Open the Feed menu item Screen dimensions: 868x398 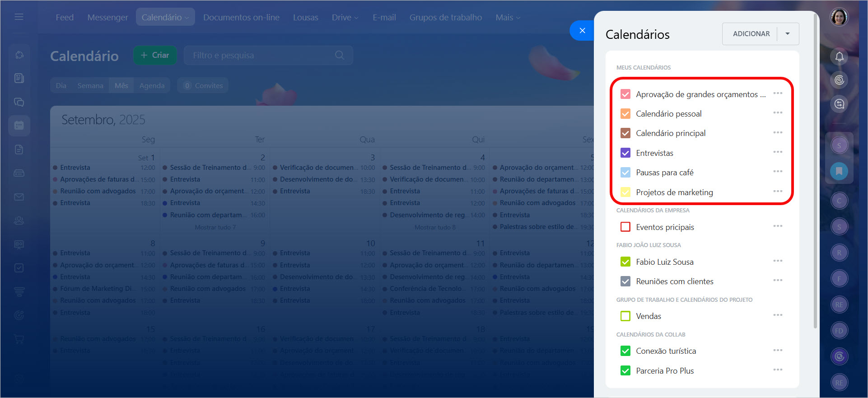pos(65,18)
